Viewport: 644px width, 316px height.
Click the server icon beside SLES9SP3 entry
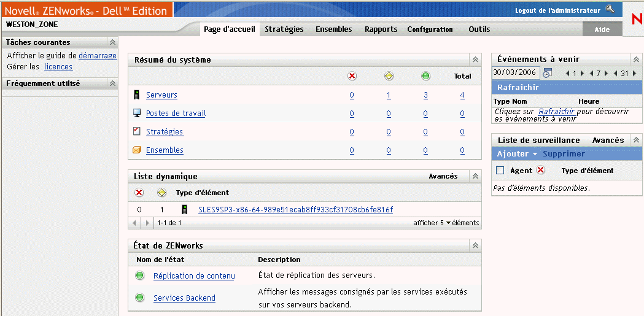[x=185, y=210]
